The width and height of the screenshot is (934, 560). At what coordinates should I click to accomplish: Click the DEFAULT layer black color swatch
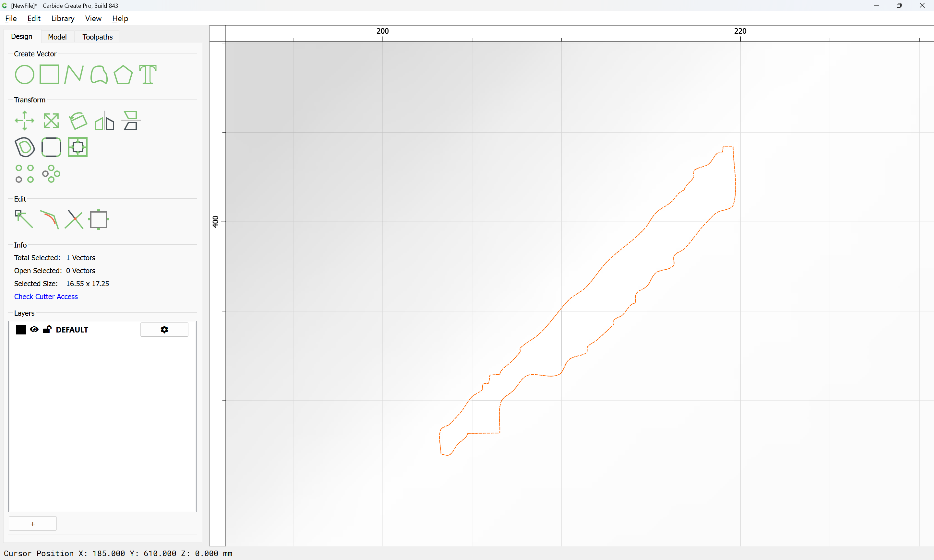[21, 330]
